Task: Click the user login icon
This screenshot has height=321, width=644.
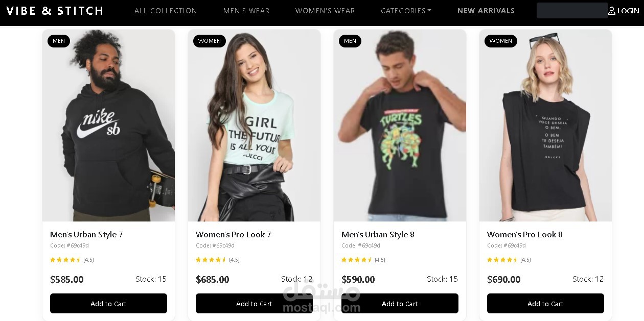Action: pyautogui.click(x=612, y=11)
